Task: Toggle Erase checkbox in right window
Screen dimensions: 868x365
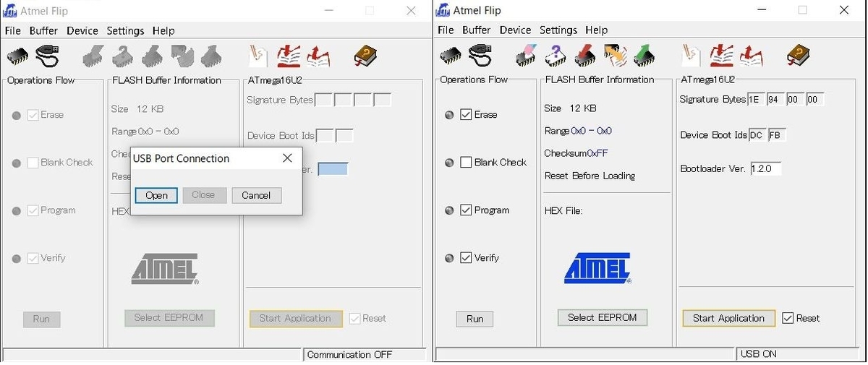Action: click(x=466, y=114)
